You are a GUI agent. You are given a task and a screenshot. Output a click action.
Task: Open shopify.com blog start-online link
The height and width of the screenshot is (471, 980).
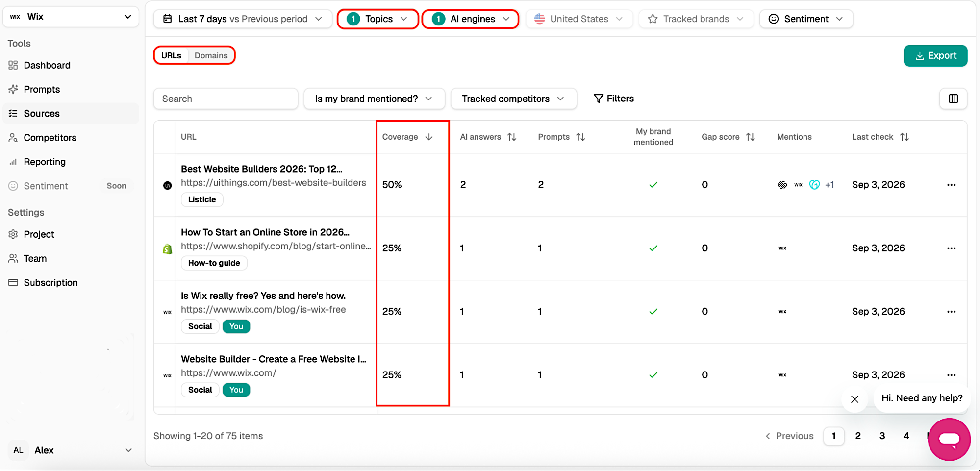point(276,246)
